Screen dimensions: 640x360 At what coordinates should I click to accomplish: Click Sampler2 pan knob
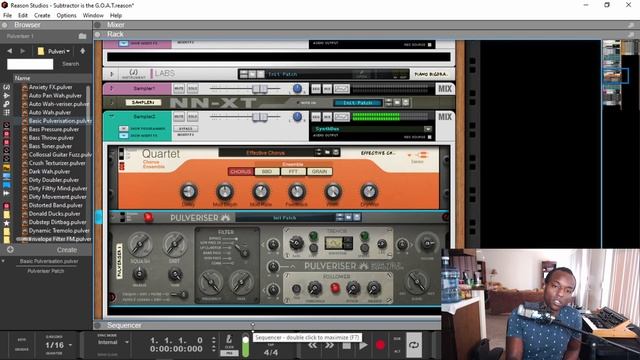298,117
